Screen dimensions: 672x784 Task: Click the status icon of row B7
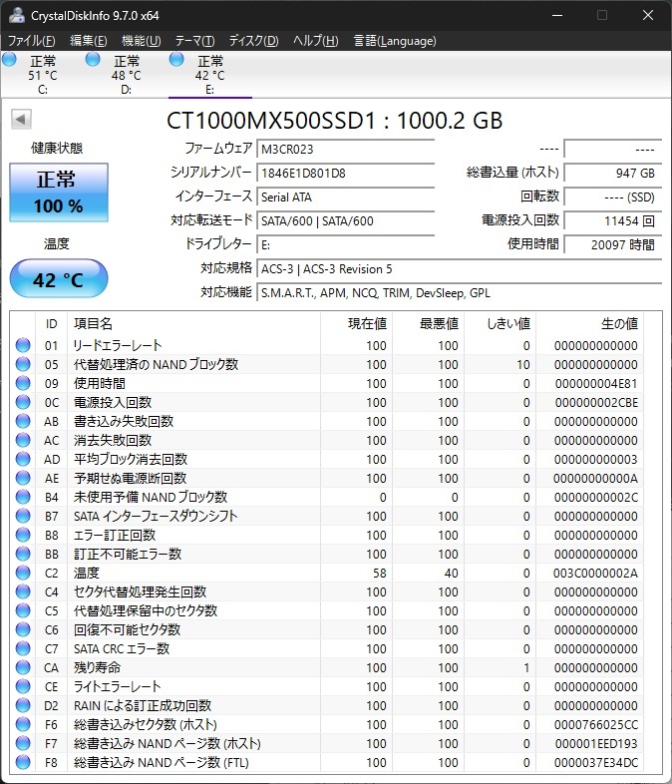click(x=23, y=516)
